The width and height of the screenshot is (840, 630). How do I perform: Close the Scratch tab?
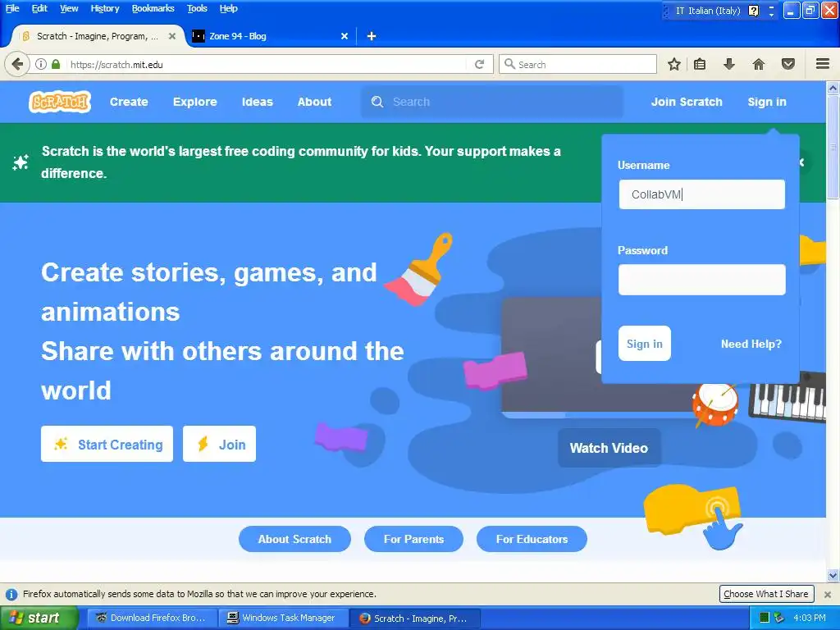pos(172,36)
